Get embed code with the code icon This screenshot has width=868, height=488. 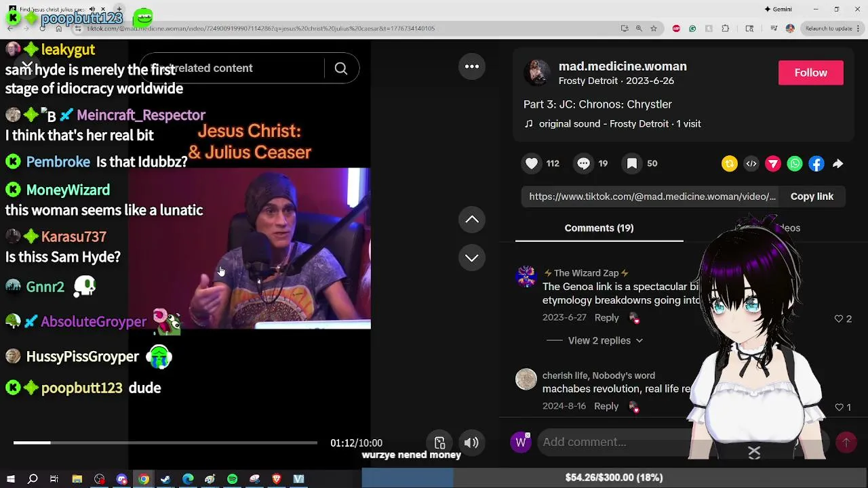pyautogui.click(x=751, y=163)
